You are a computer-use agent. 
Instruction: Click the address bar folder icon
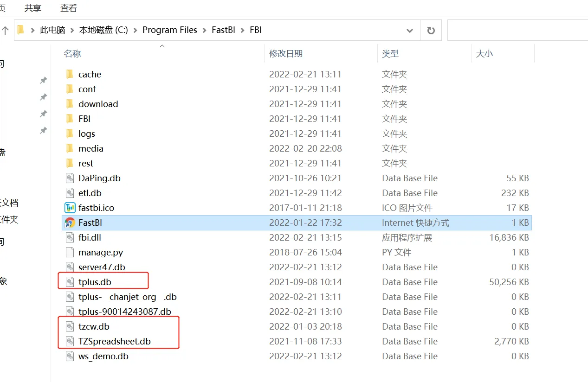20,30
